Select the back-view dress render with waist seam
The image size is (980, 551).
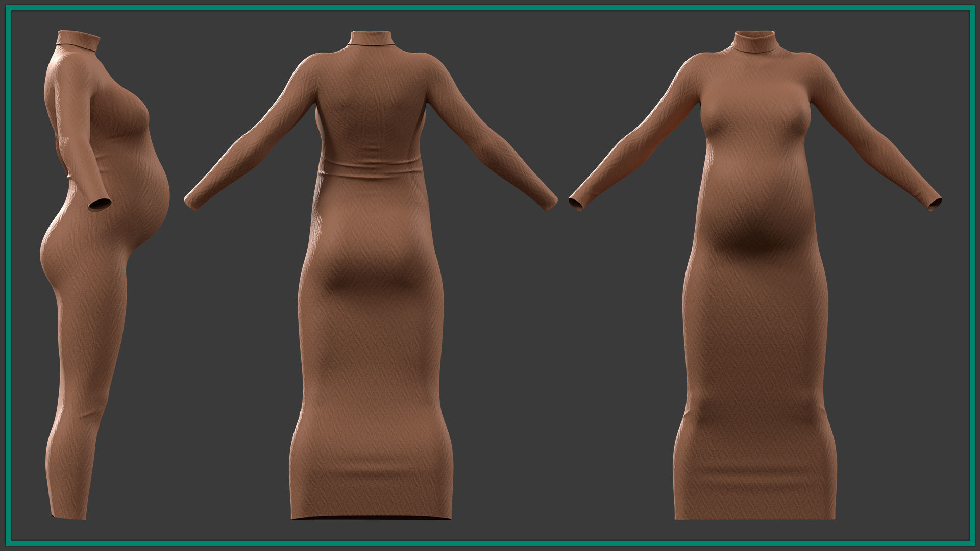point(371,275)
